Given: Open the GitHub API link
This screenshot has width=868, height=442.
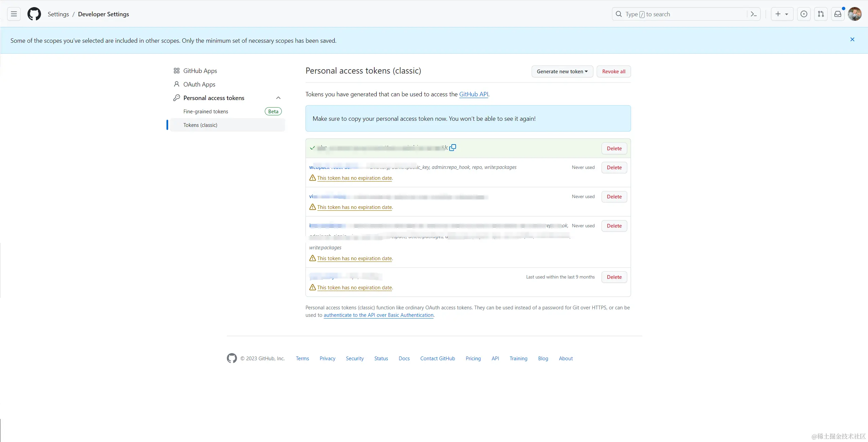Looking at the screenshot, I should (473, 94).
